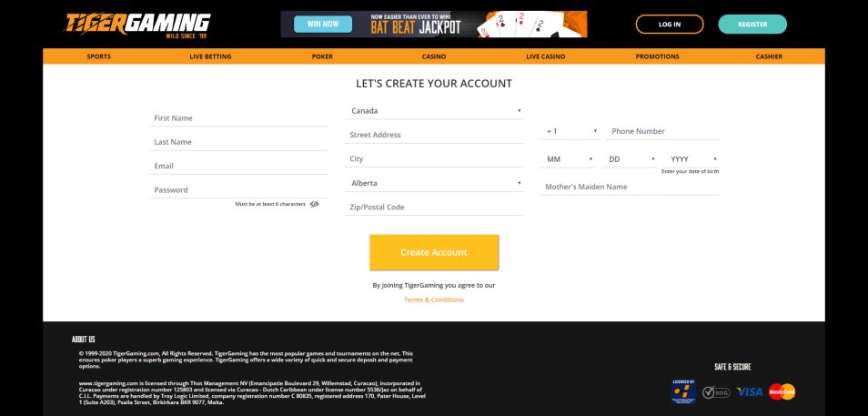This screenshot has height=416, width=868.
Task: Click the Let's Create Your Account heading
Action: pyautogui.click(x=434, y=84)
